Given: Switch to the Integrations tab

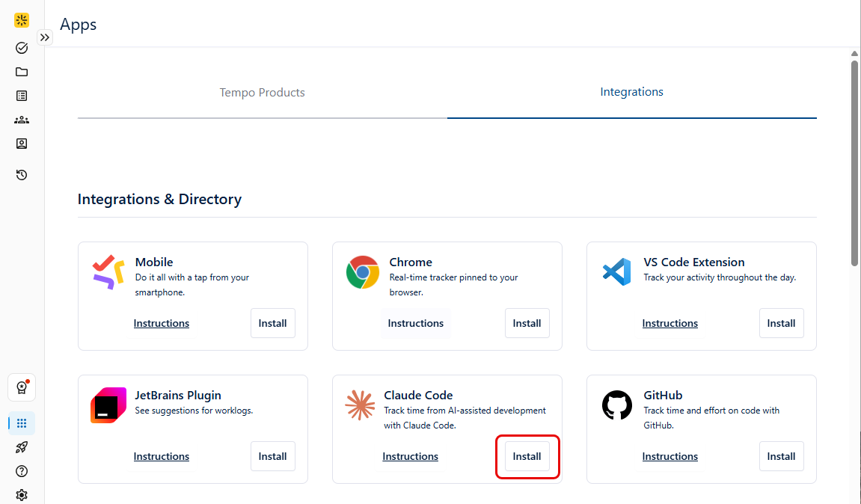Looking at the screenshot, I should (x=631, y=92).
